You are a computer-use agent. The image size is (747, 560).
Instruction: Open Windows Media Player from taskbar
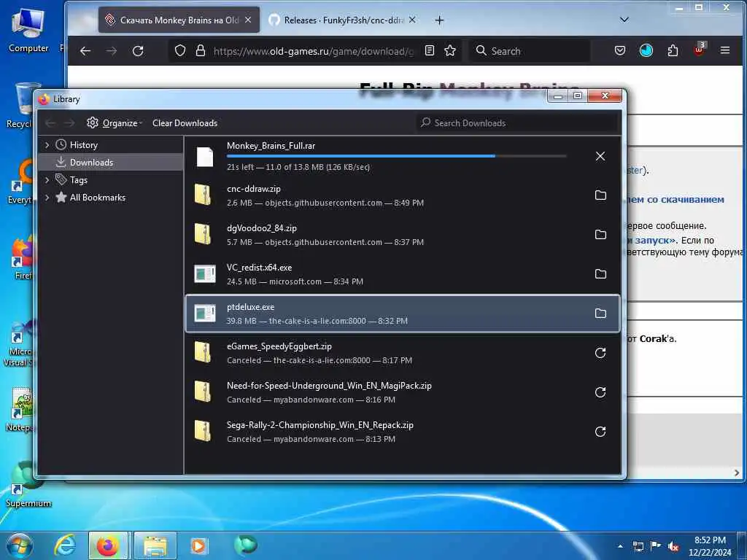tap(198, 545)
